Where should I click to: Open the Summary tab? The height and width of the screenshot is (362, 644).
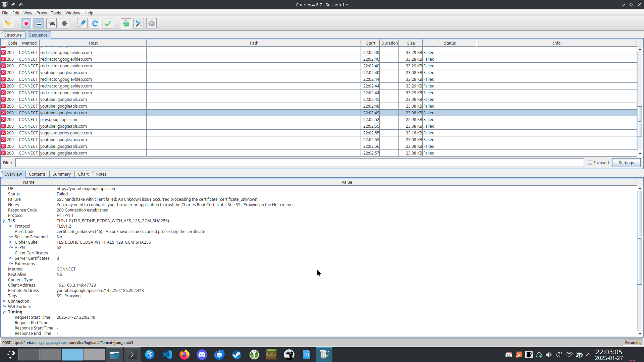(62, 174)
